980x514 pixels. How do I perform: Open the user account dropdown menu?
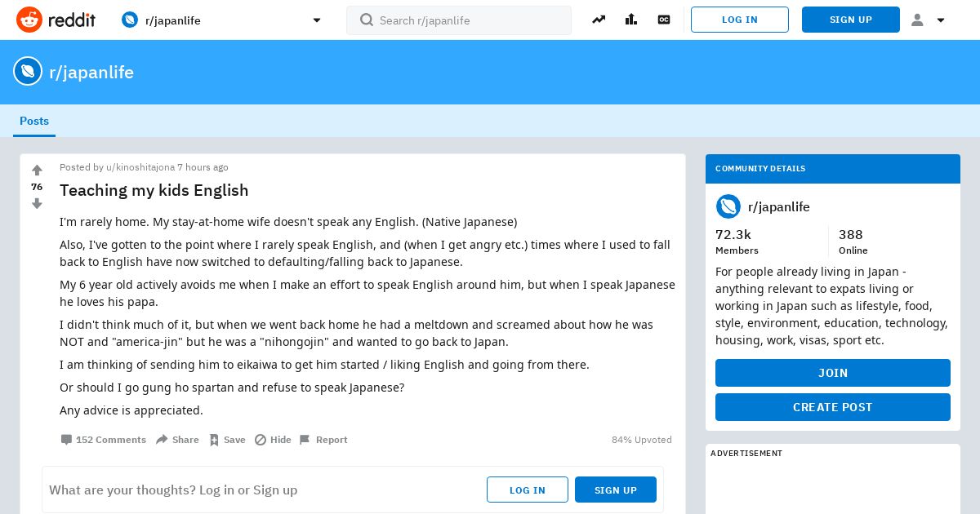point(918,20)
